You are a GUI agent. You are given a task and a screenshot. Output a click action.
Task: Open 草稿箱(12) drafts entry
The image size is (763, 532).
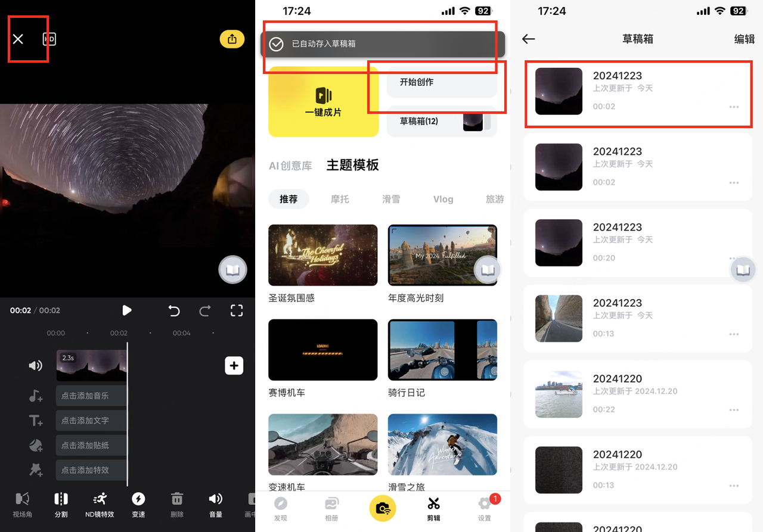tap(442, 121)
